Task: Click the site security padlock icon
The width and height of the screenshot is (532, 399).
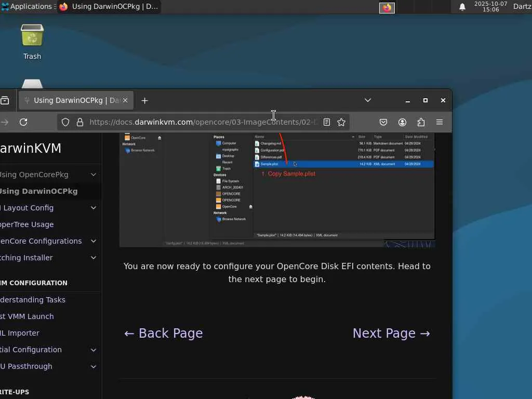Action: (79, 122)
